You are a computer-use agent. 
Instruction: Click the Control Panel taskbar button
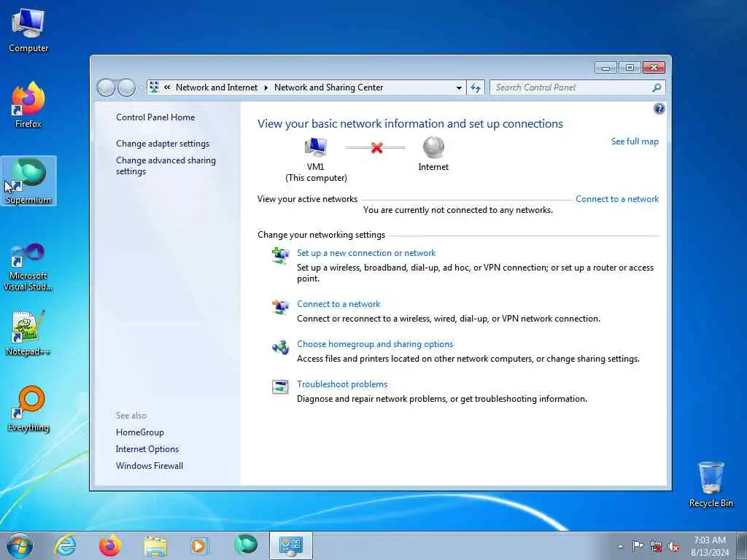click(x=291, y=545)
